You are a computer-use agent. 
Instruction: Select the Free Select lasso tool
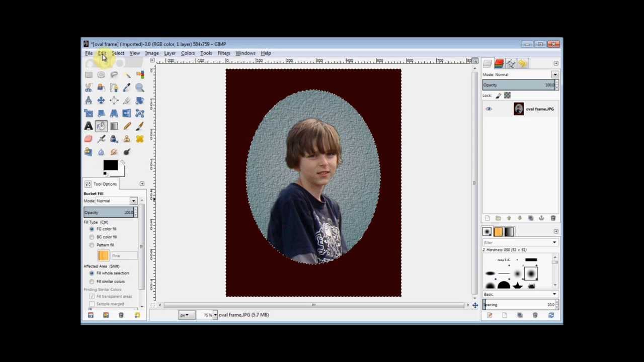tap(114, 75)
